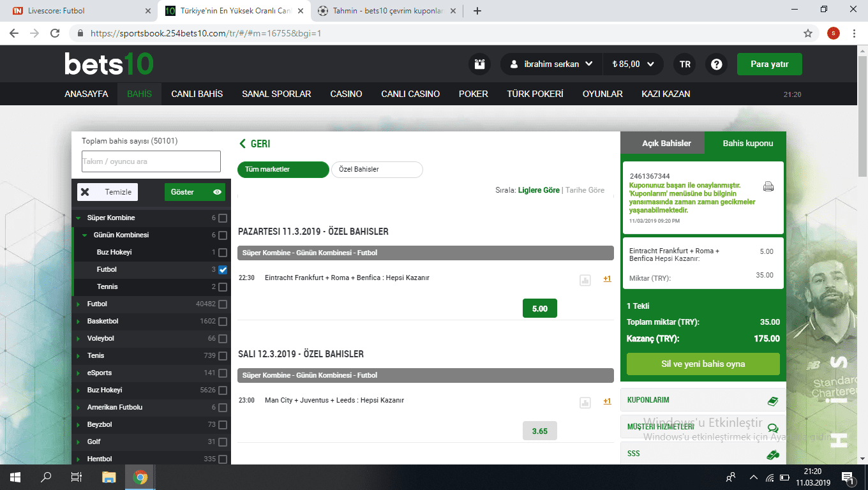The image size is (868, 490).
Task: Tick the Tennis checkbox with count 2
Action: [x=223, y=287]
